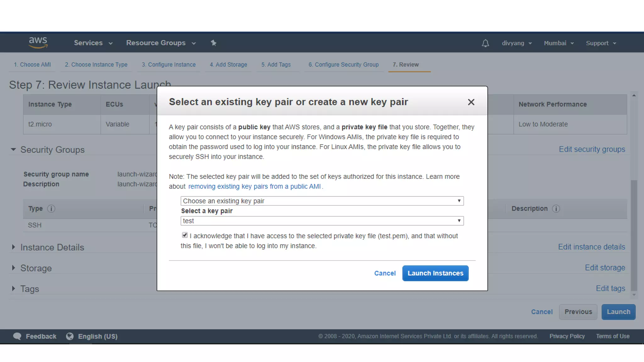Go to 6. Configure Security Group tab
The height and width of the screenshot is (362, 644).
343,64
